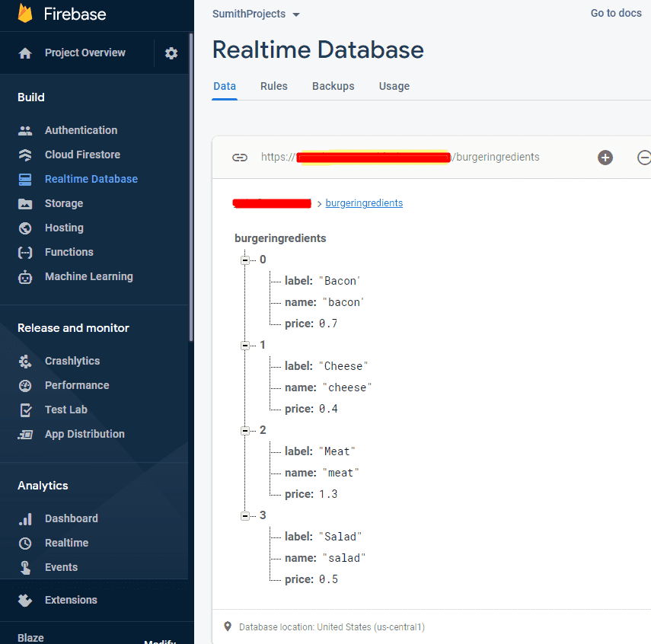Click the Extensions puzzle icon

pos(25,601)
